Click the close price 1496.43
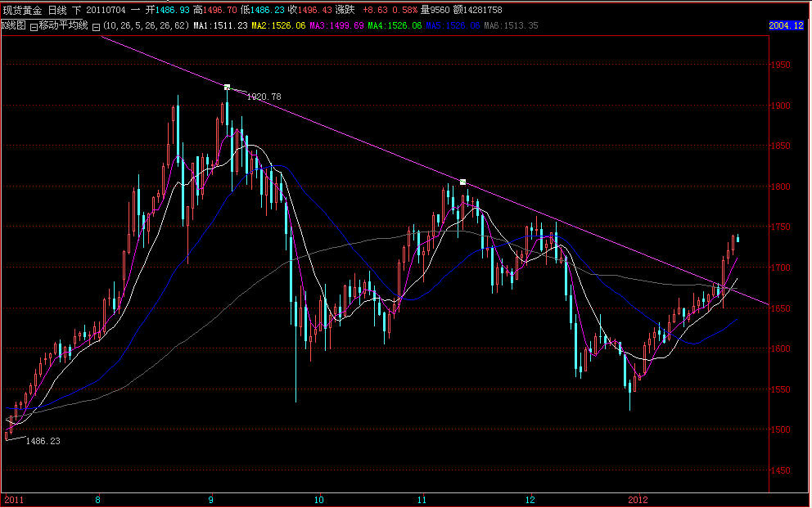The image size is (812, 508). tap(315, 10)
